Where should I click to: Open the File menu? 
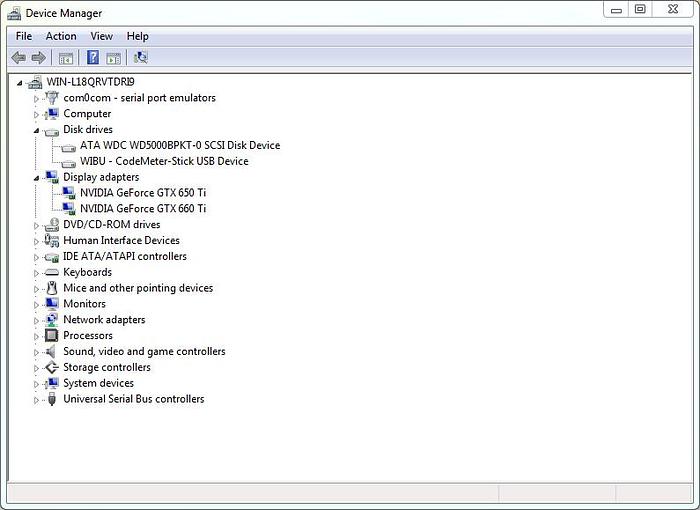tap(24, 36)
